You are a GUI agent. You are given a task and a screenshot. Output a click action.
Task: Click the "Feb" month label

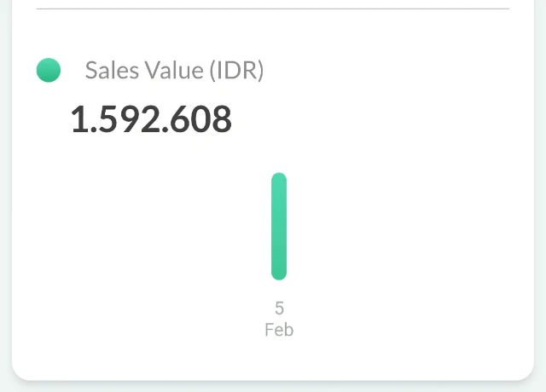pyautogui.click(x=279, y=330)
